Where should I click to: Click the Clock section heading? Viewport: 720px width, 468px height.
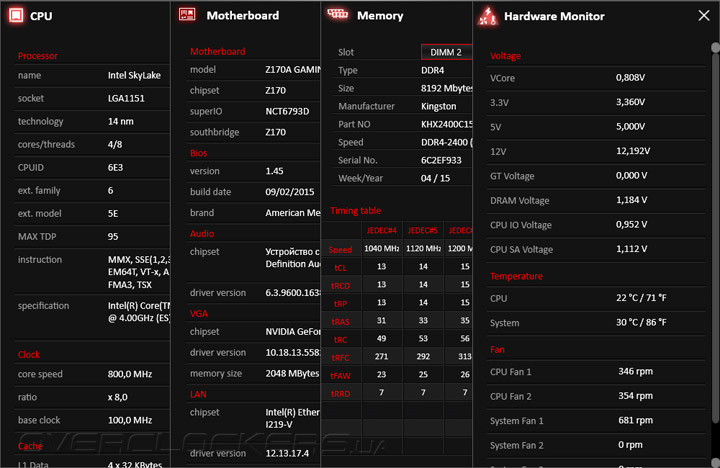[28, 355]
